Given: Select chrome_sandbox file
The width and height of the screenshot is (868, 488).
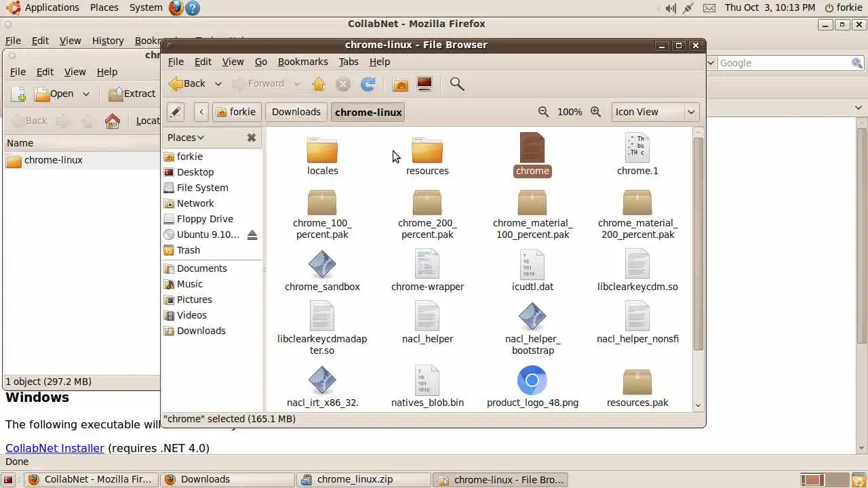Looking at the screenshot, I should 322,270.
